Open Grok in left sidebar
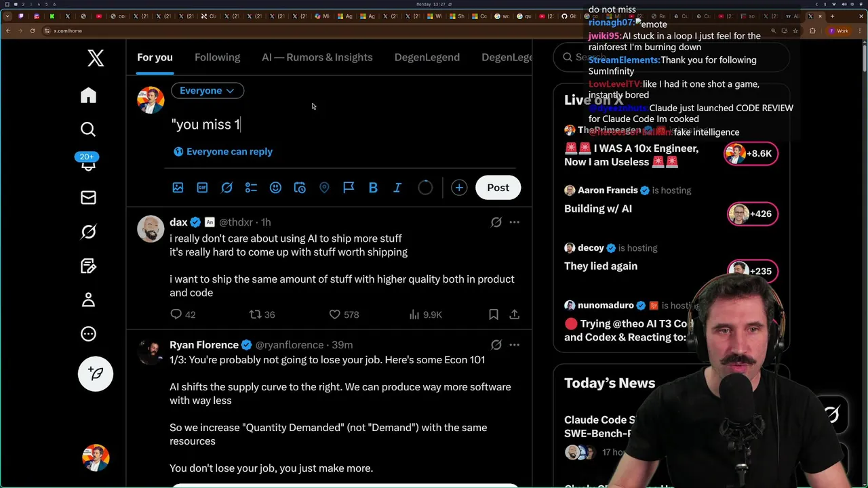Screen dimensions: 868x488 point(88,232)
